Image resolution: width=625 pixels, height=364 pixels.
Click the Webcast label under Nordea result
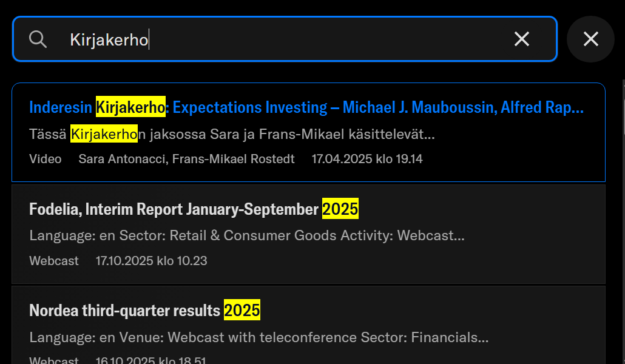(54, 360)
